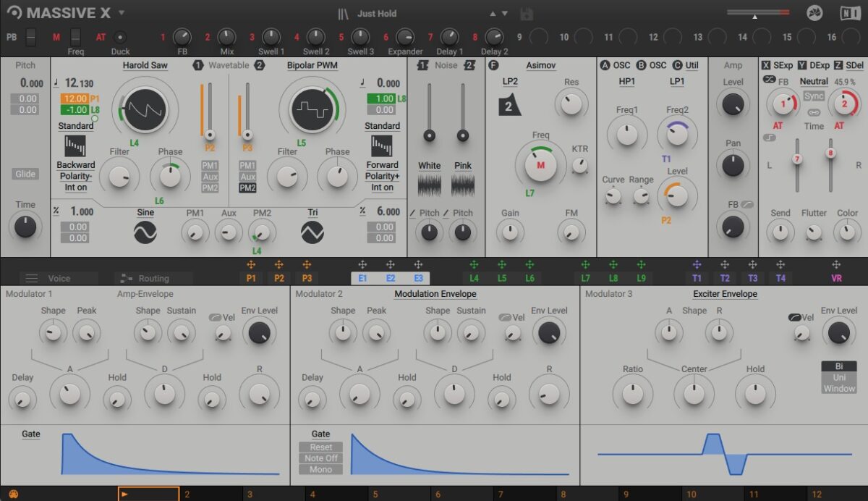Viewport: 868px width, 501px height.
Task: Click the 45.9 % delay value
Action: (x=845, y=82)
